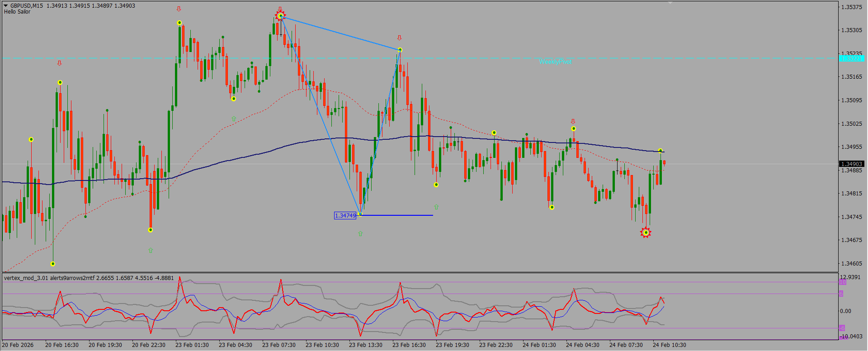This screenshot has height=351, width=868.
Task: Click the green up arrow below the 20 Feb 22:30 low
Action: click(x=151, y=250)
